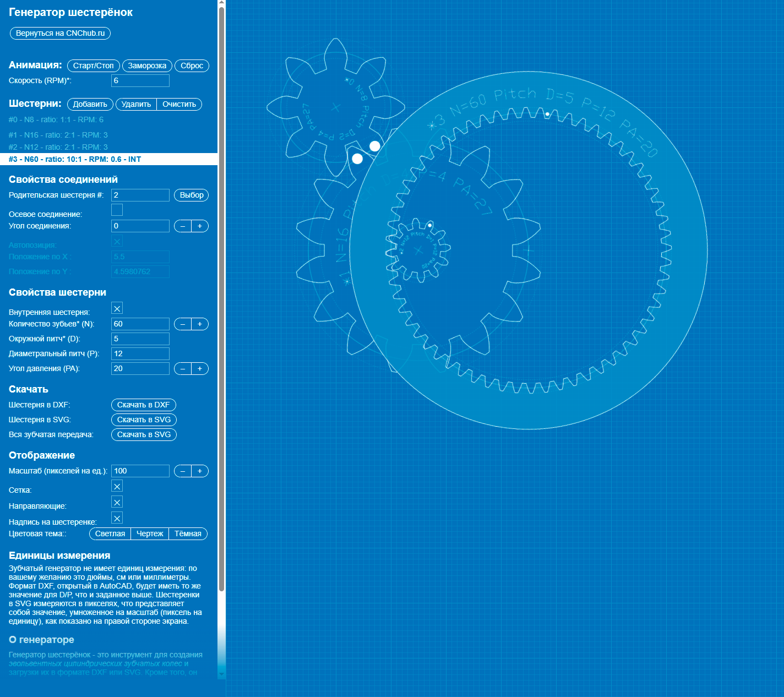The width and height of the screenshot is (784, 697).
Task: Switch to Тёмная color theme
Action: tap(188, 533)
